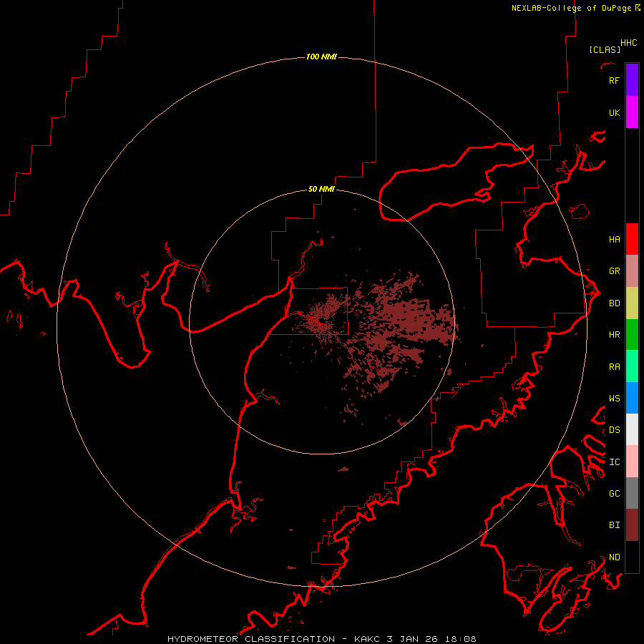
Task: Click the WS legend label
Action: pos(614,398)
